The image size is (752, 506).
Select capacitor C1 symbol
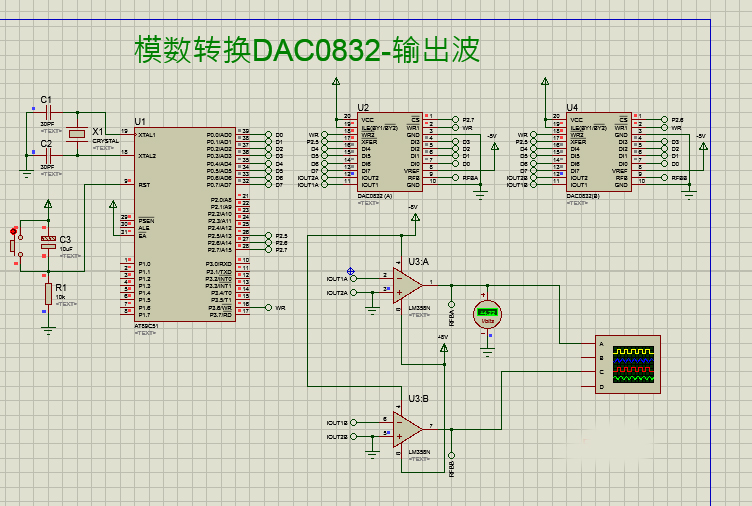tap(47, 113)
